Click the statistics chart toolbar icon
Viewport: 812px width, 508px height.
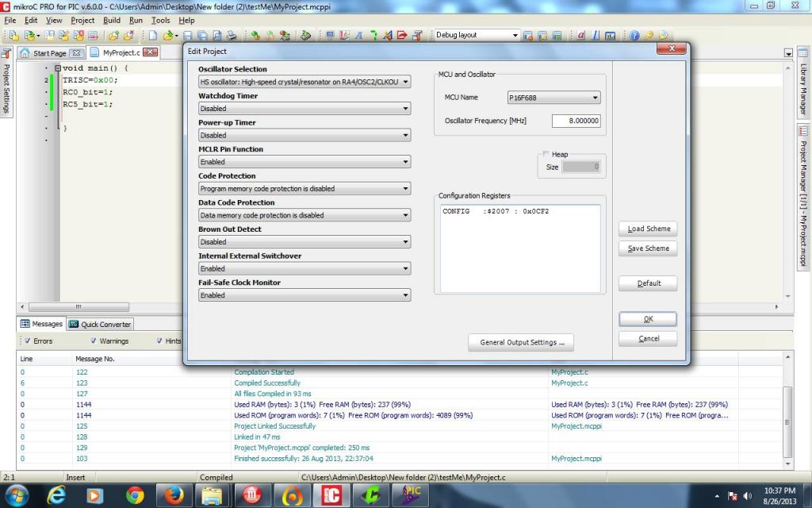tap(610, 35)
